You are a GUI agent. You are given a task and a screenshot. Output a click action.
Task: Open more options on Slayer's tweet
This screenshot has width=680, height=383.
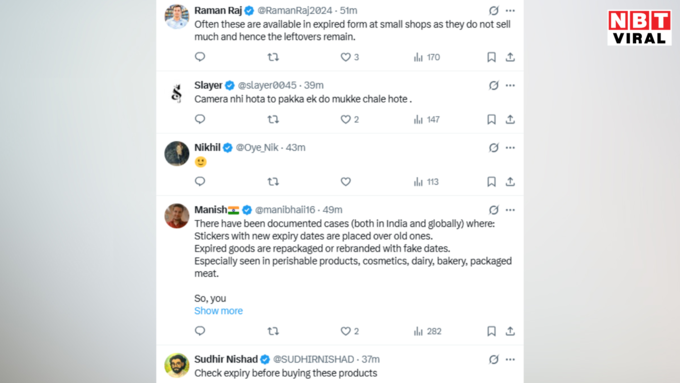tap(510, 85)
